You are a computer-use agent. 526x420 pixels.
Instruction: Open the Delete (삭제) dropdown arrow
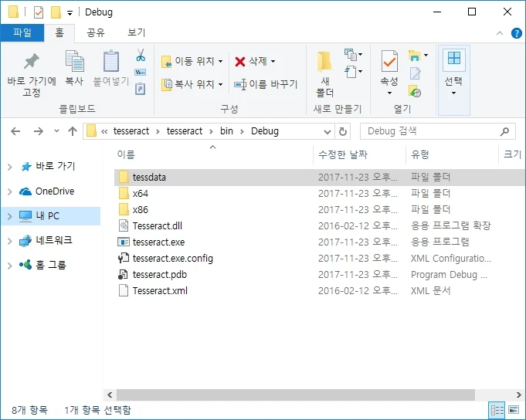pos(273,61)
